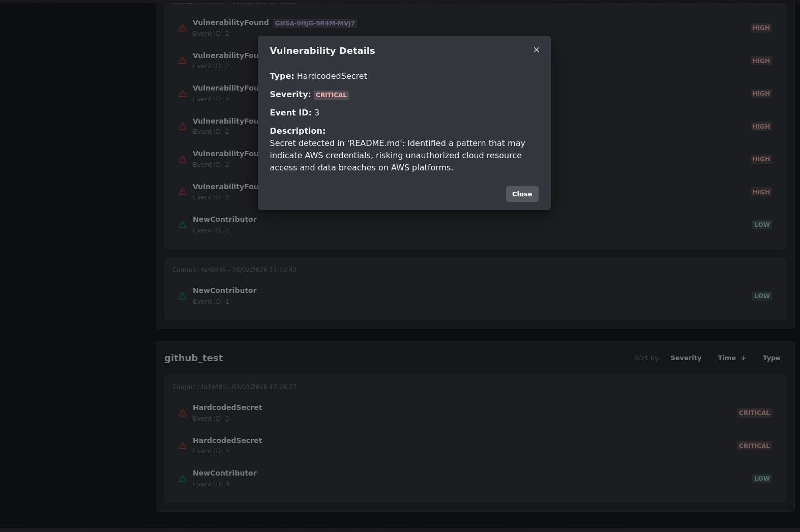Sort events by Severity
The height and width of the screenshot is (532, 800).
(686, 358)
